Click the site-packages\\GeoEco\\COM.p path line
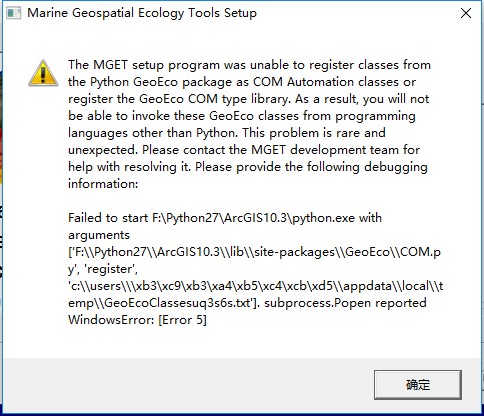 (x=255, y=252)
